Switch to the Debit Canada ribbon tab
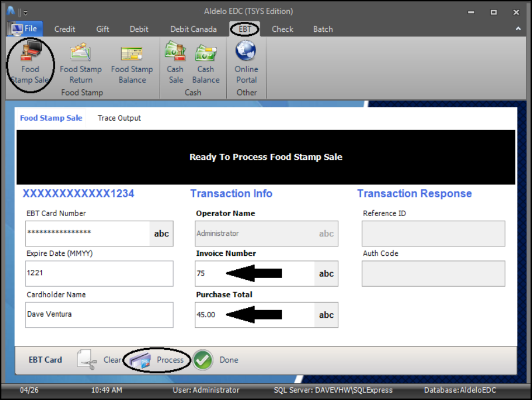Image resolution: width=532 pixels, height=400 pixels. [193, 29]
